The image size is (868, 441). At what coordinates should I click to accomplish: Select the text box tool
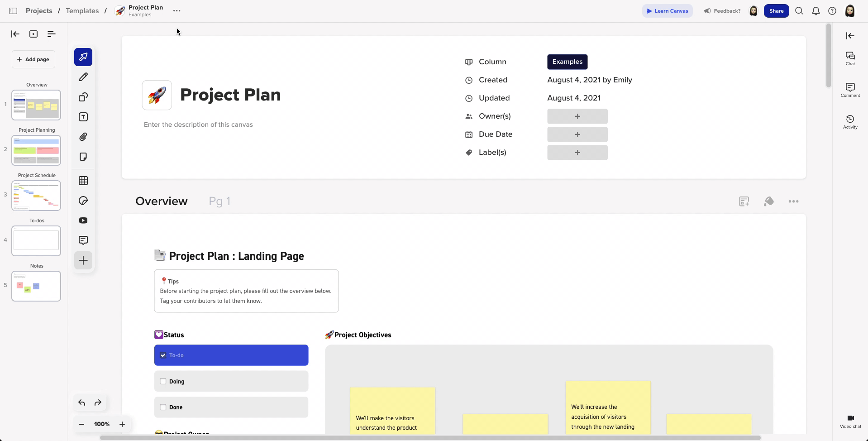pyautogui.click(x=83, y=117)
